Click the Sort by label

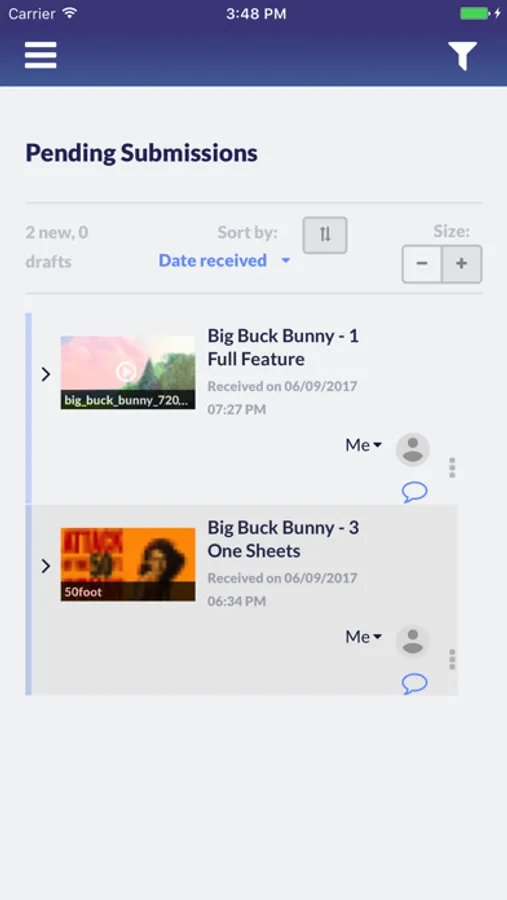point(247,232)
